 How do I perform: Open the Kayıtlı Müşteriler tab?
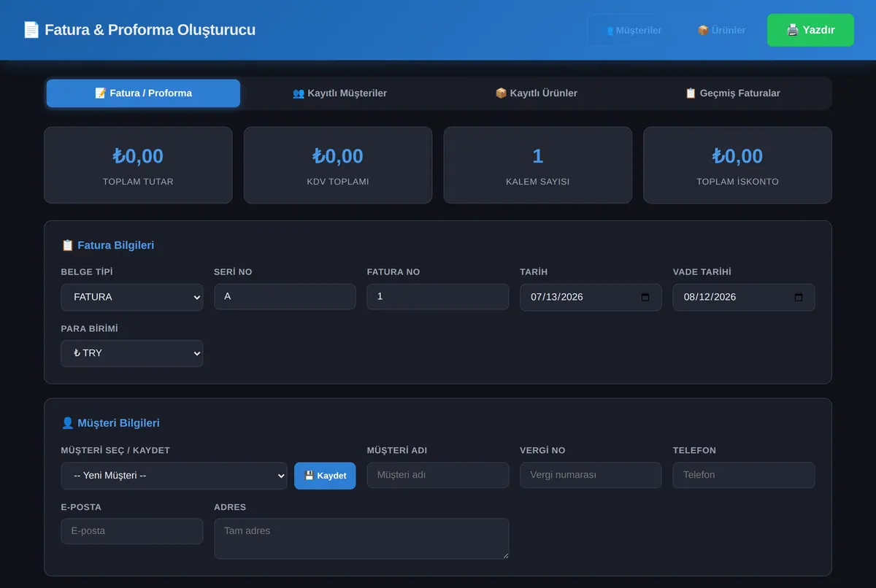[x=339, y=93]
